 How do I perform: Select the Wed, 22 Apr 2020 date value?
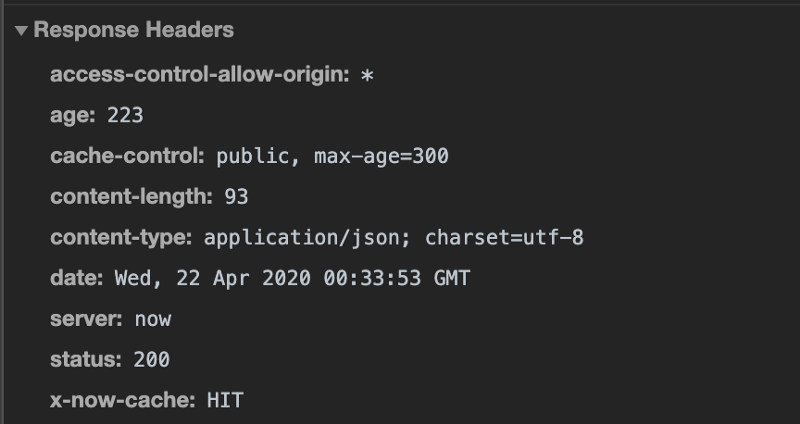pos(292,279)
